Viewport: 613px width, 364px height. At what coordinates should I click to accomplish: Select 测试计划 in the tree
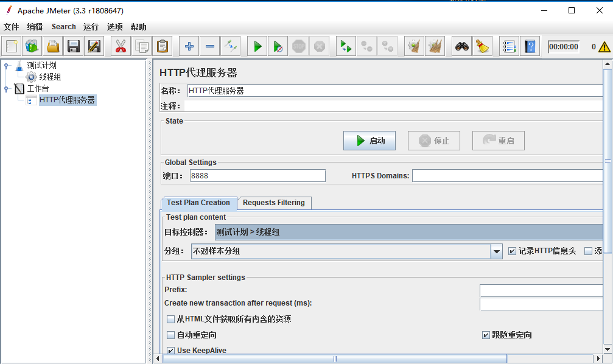click(x=41, y=65)
